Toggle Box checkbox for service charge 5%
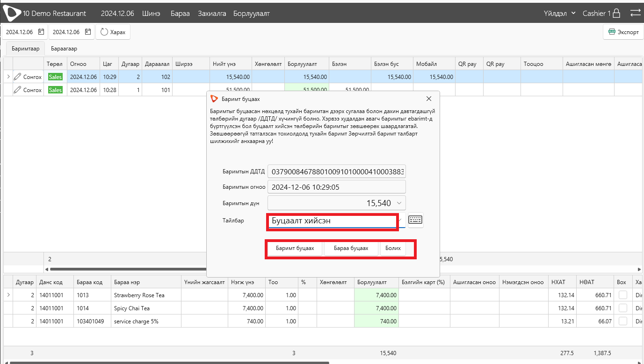Screen dimensions: 644x364 point(623,321)
